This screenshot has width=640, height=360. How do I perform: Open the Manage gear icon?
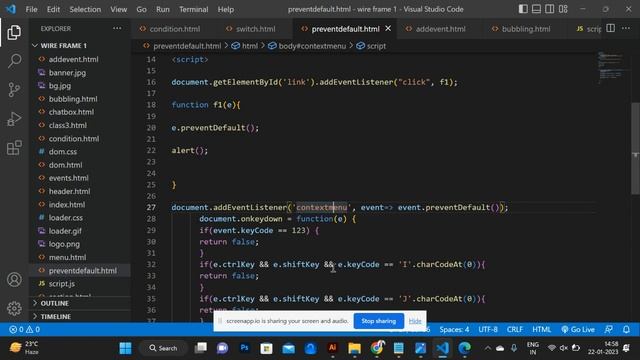pos(14,308)
